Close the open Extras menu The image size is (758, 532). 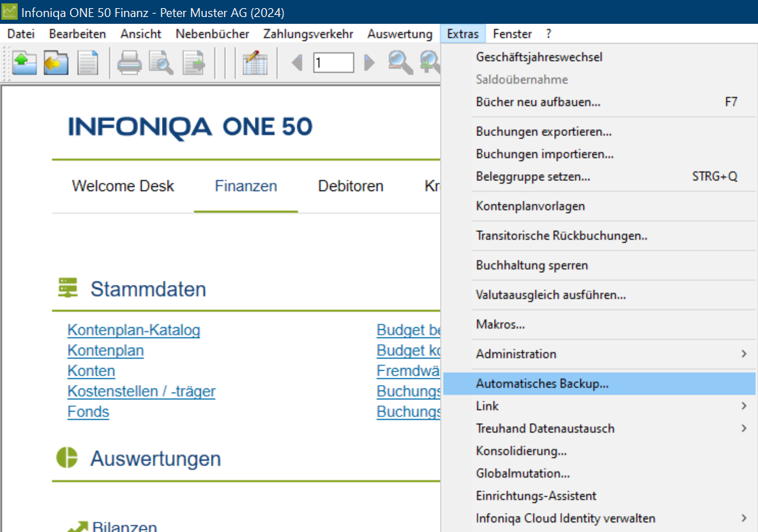point(463,34)
